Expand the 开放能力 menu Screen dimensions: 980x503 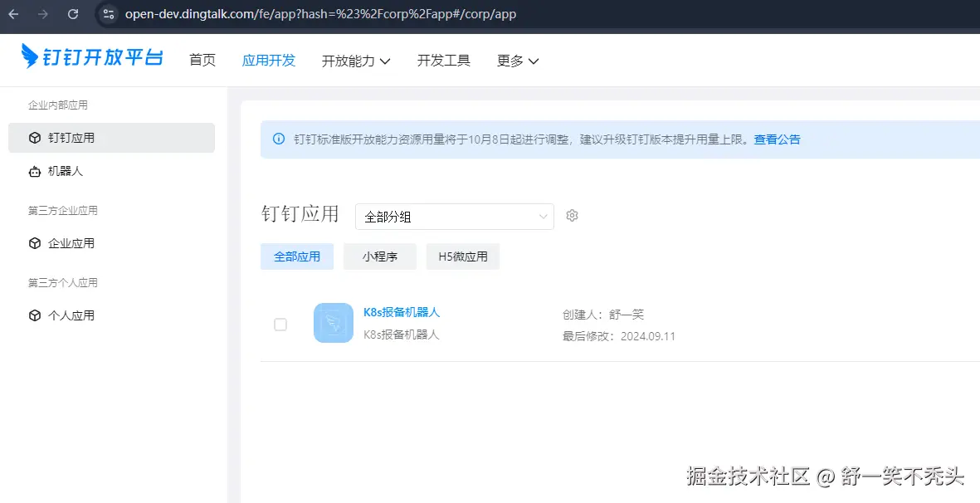[x=356, y=61]
